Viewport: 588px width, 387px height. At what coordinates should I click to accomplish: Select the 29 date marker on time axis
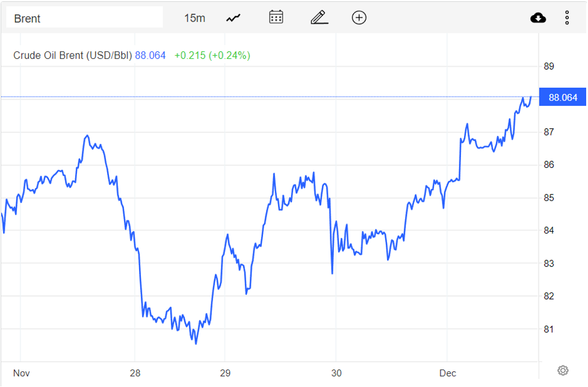(x=224, y=373)
